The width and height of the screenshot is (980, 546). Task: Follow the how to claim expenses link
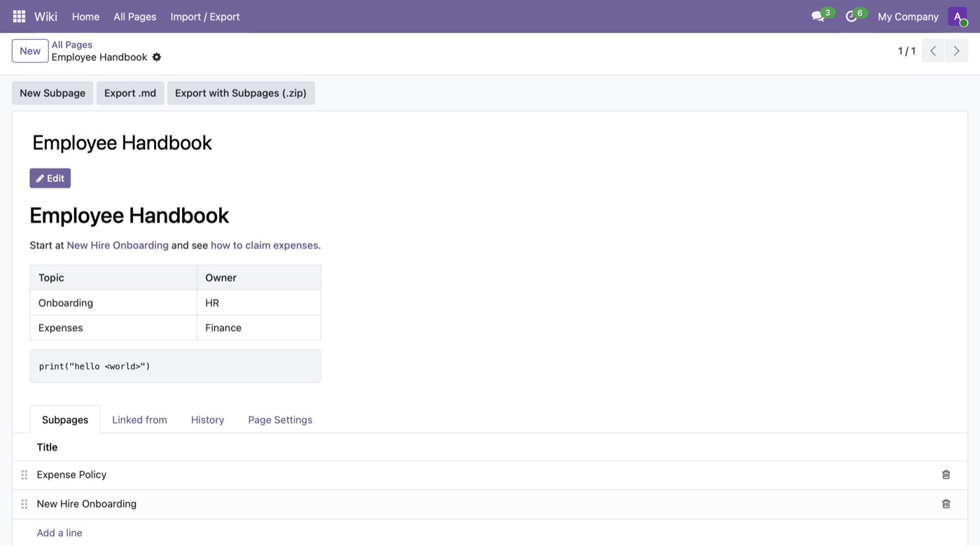pos(265,246)
